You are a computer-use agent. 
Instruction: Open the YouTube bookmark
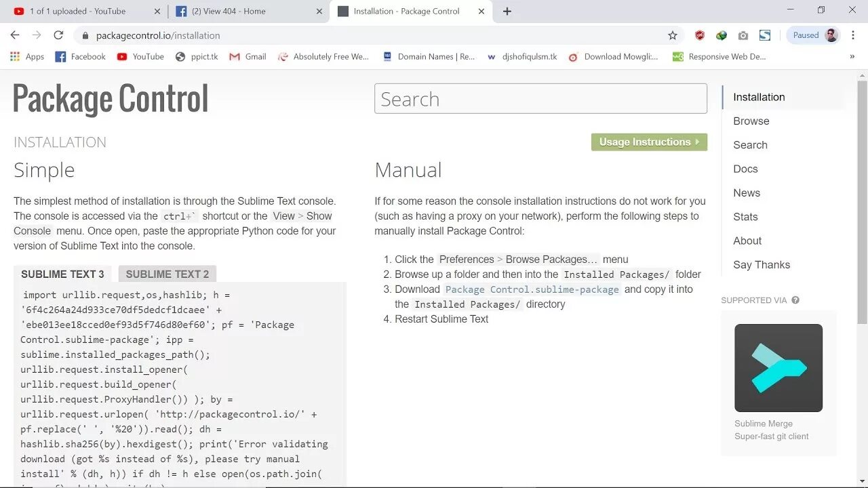point(140,57)
